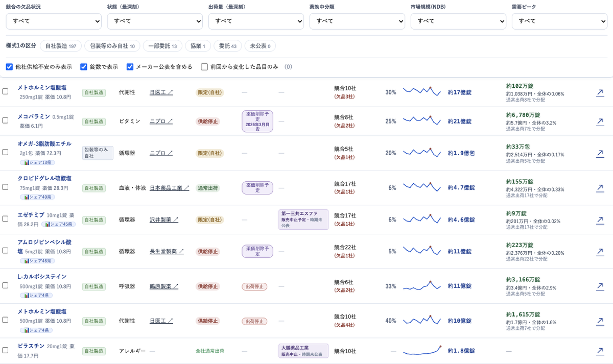613x364 pixels.
Task: Filter by 自社製造 197 chip
Action: pyautogui.click(x=61, y=46)
